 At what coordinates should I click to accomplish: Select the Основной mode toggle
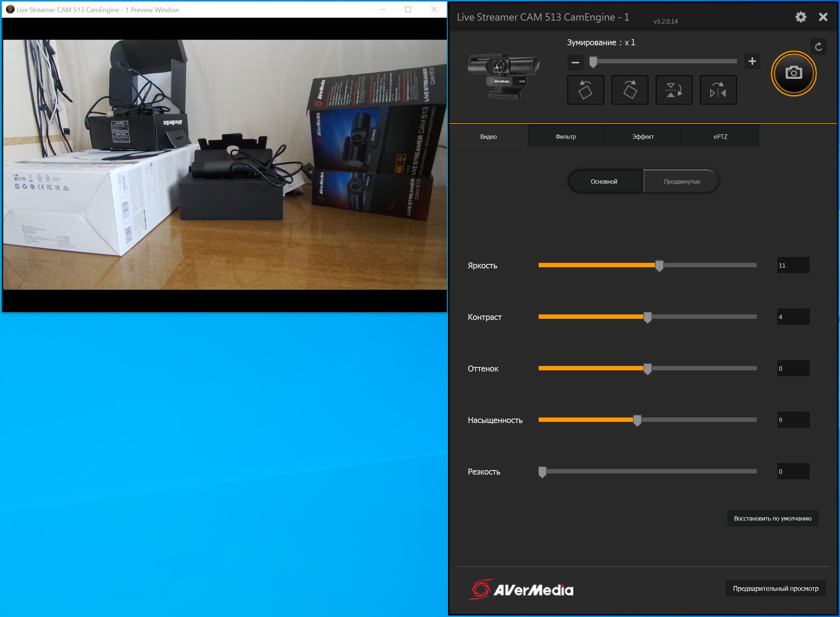tap(604, 181)
